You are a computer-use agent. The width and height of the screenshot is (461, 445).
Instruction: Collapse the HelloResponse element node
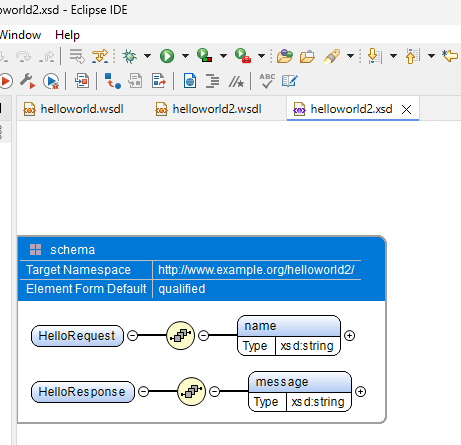pos(143,391)
